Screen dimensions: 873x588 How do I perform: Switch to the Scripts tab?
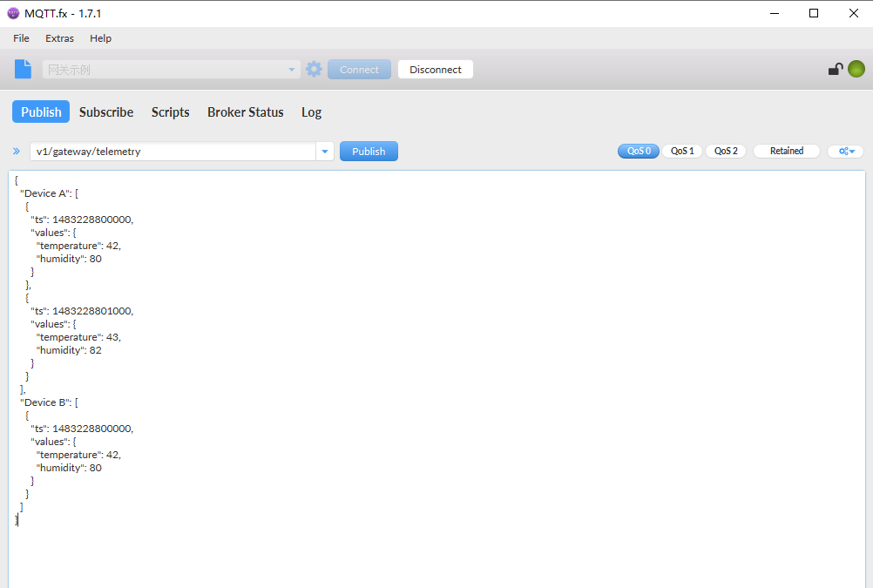click(x=171, y=112)
